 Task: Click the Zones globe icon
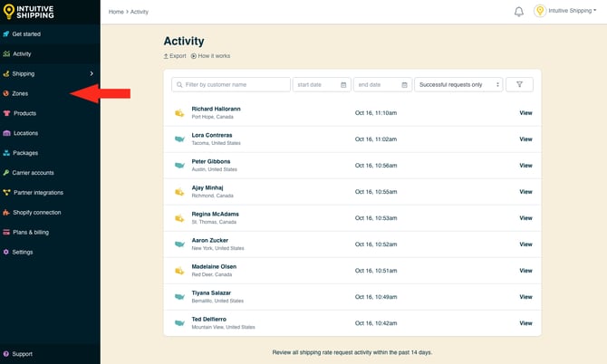pyautogui.click(x=5, y=93)
